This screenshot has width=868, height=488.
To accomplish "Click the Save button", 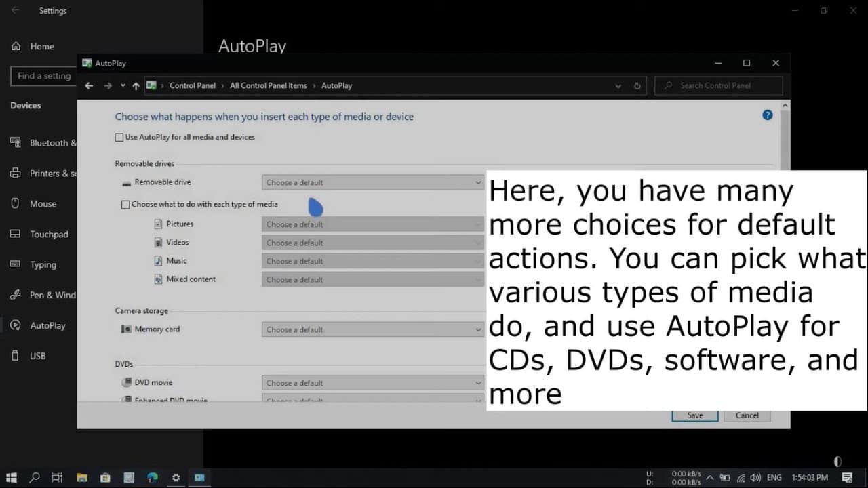I will point(694,415).
